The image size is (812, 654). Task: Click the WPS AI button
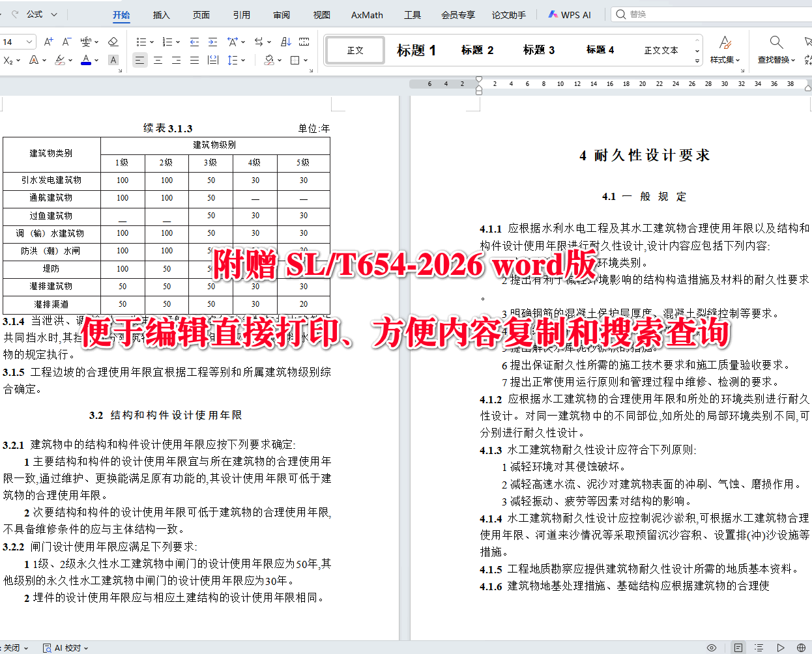[569, 14]
